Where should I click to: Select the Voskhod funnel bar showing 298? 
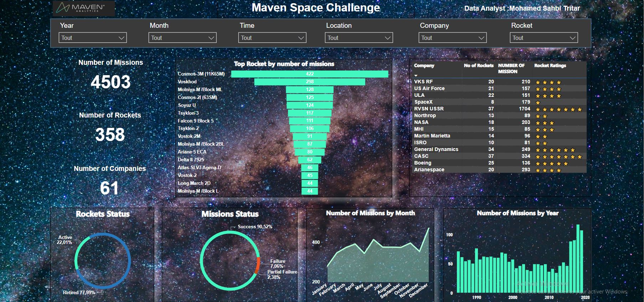click(310, 82)
